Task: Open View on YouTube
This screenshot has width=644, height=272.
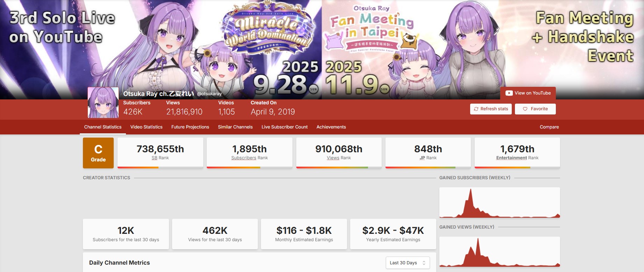Action: 528,93
